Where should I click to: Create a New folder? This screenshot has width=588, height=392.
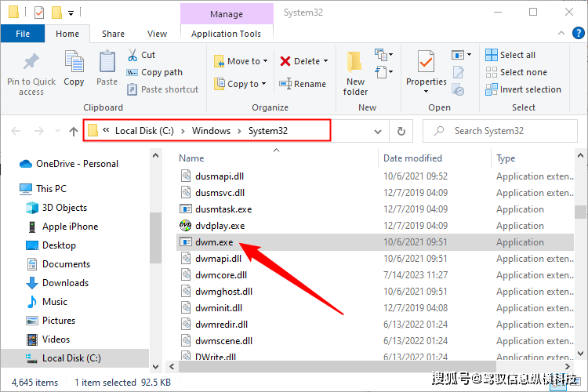355,74
